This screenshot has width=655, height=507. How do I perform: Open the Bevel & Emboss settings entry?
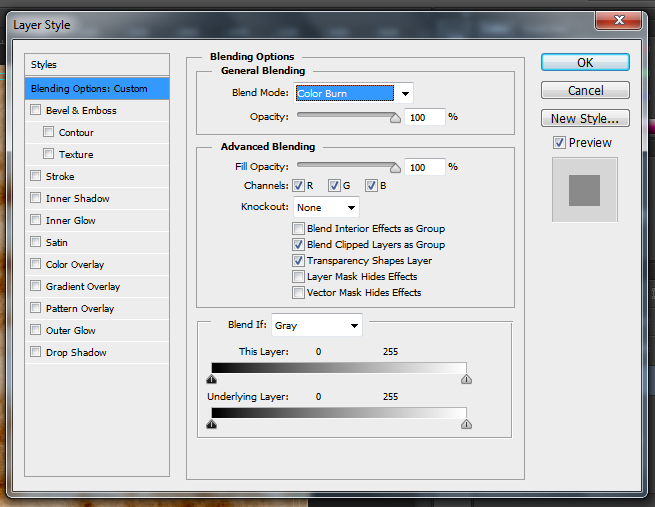81,111
